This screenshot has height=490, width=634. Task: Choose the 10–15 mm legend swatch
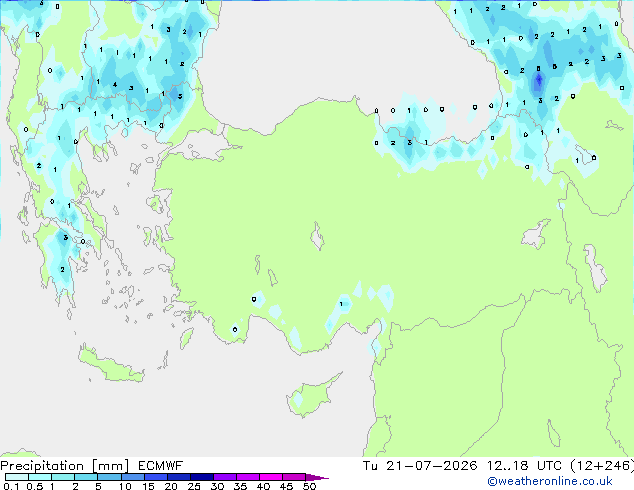[132, 477]
